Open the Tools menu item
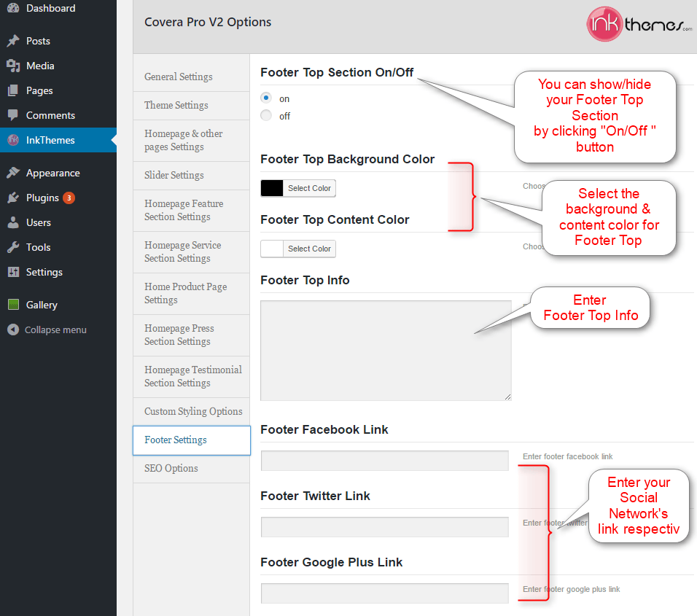 [58, 247]
